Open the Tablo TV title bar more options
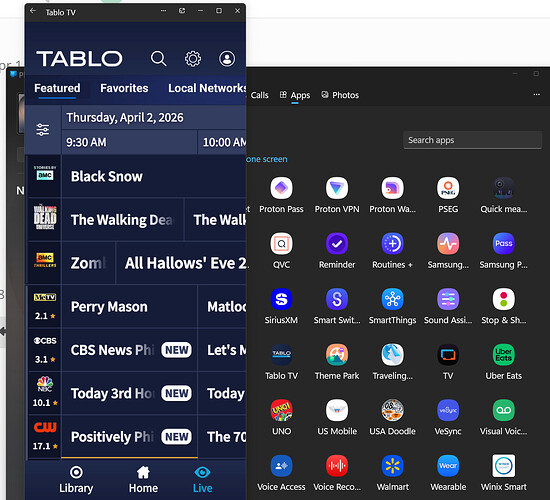550x500 pixels. tap(163, 11)
